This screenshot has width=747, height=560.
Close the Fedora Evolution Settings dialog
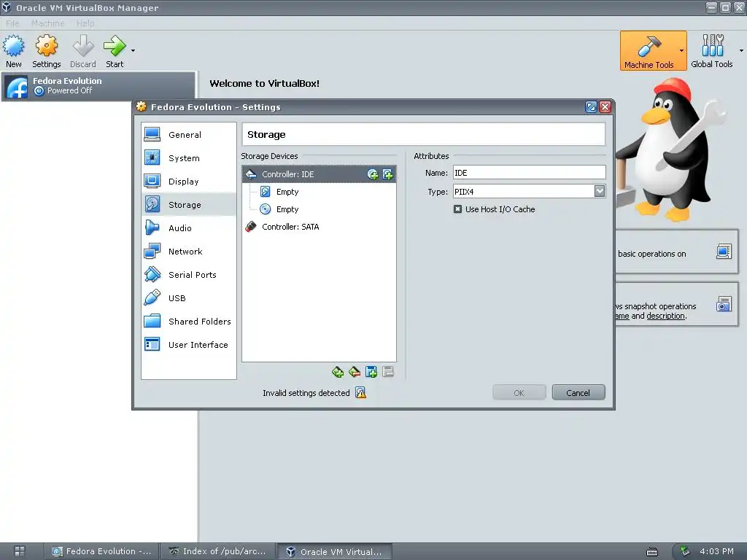click(x=605, y=107)
